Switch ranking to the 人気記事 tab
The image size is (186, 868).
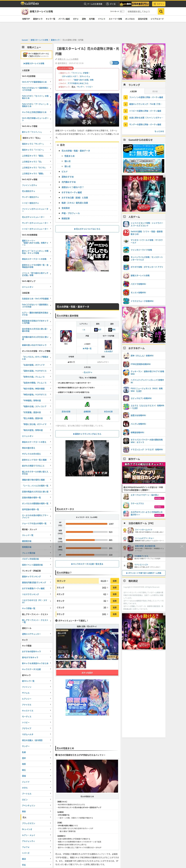(133, 91)
